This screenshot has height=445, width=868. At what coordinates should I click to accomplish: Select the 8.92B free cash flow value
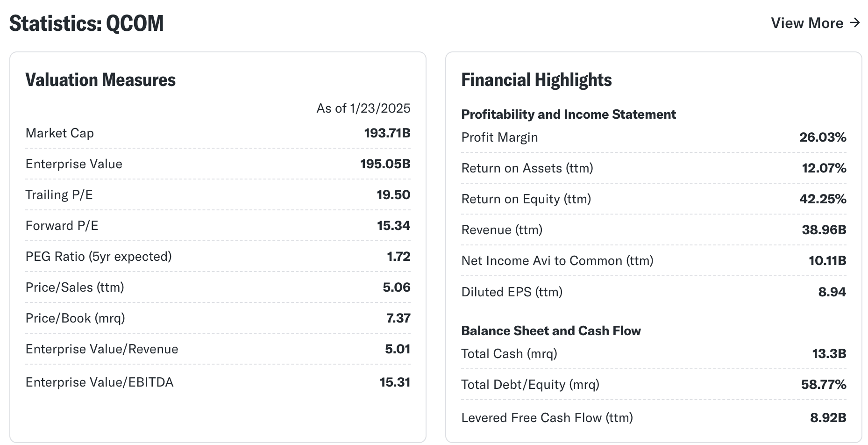828,418
